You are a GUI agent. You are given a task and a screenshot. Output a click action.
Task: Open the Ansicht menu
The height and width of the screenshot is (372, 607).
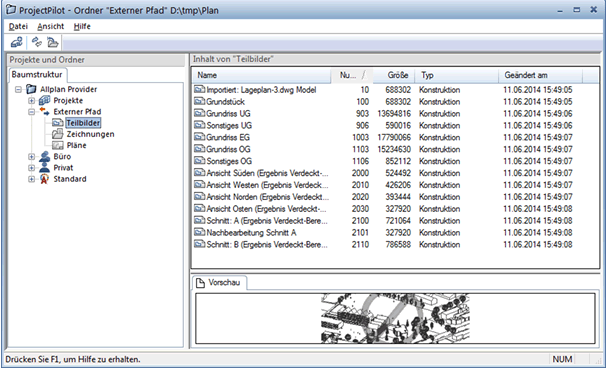click(50, 26)
